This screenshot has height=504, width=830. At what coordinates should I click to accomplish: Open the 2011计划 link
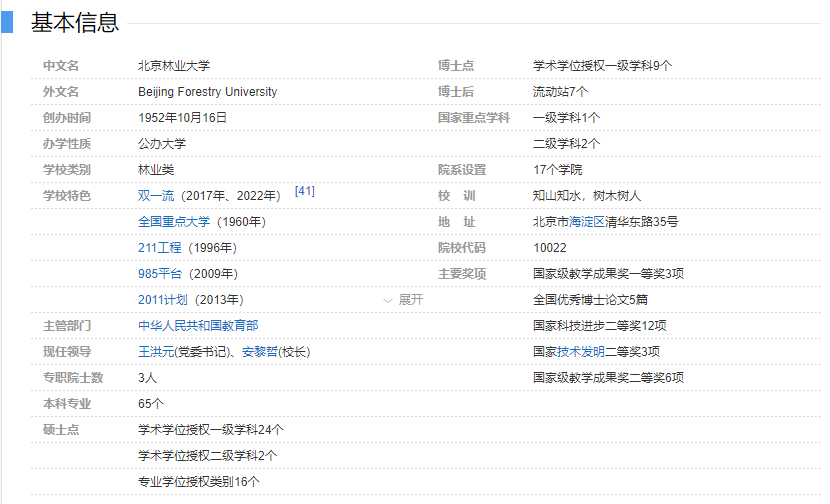[x=163, y=300]
